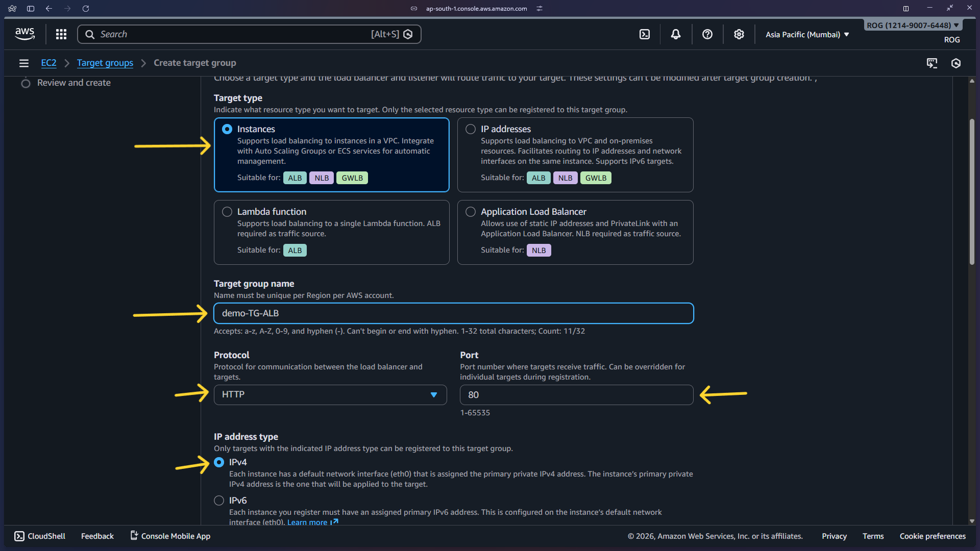
Task: Switch IP address type to IPv6
Action: (x=219, y=500)
